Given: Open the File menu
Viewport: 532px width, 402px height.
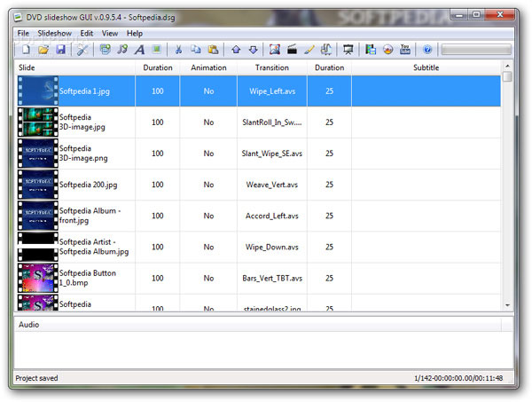Looking at the screenshot, I should pyautogui.click(x=23, y=33).
